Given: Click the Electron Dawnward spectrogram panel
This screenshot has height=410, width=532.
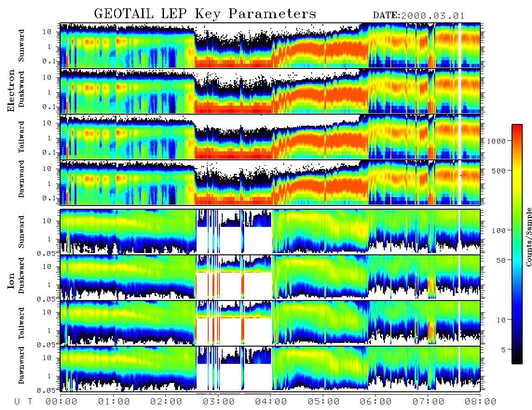Looking at the screenshot, I should tap(270, 182).
